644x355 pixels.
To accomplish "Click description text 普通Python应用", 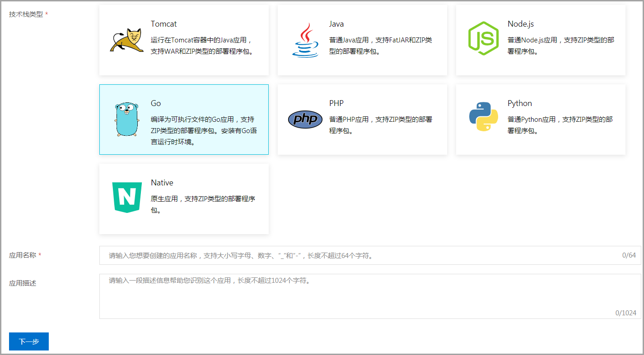I will (560, 125).
